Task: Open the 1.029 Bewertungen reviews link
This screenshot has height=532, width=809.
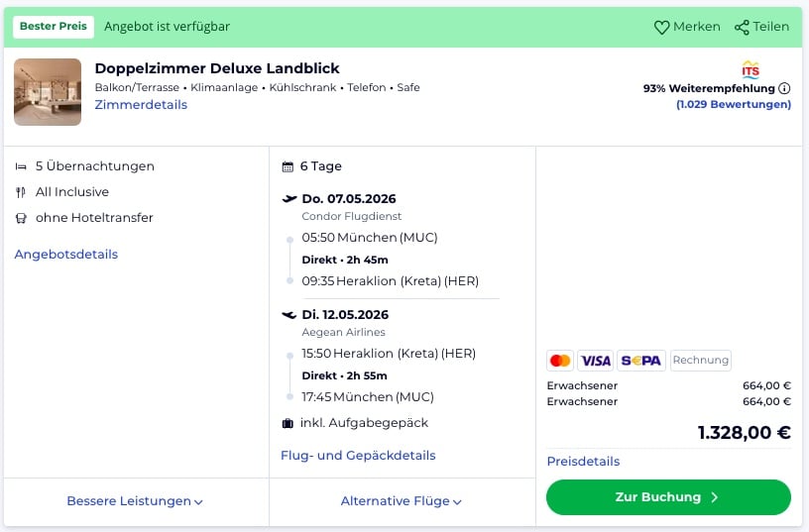Action: pyautogui.click(x=734, y=105)
